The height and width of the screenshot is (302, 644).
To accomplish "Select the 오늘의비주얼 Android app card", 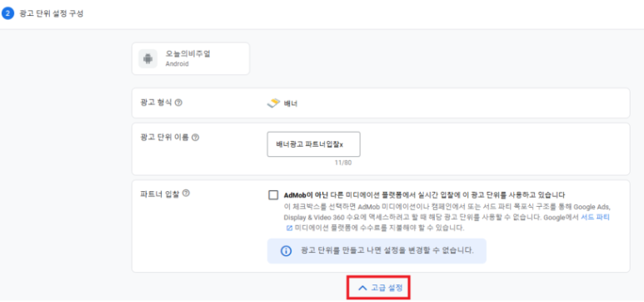I will point(191,59).
